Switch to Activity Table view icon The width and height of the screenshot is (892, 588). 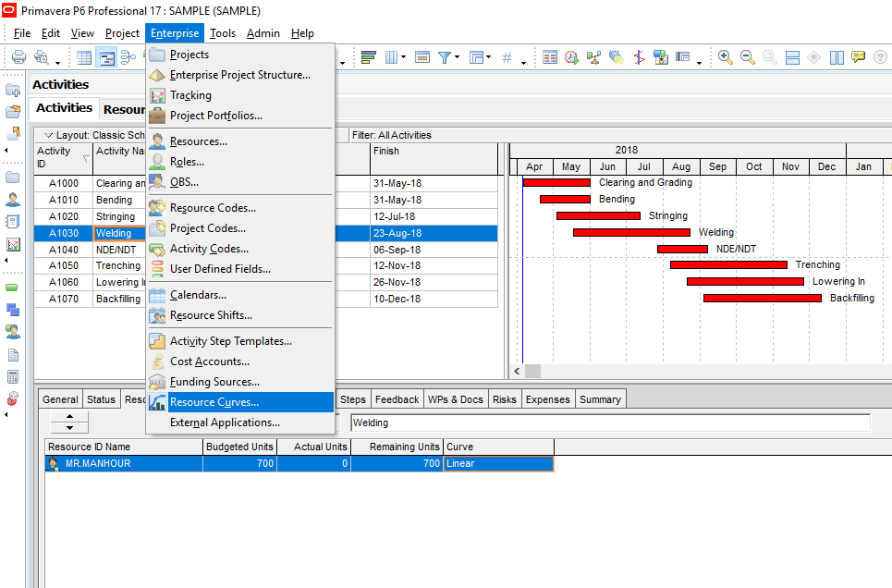coord(84,57)
